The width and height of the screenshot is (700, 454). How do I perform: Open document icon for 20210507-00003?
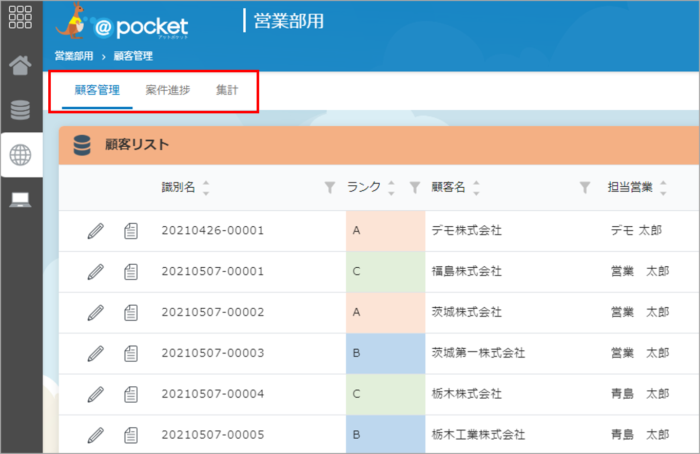(131, 354)
